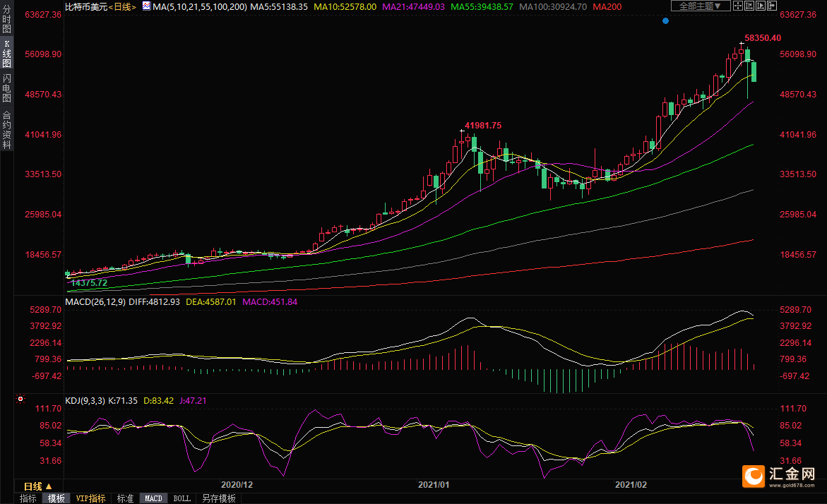Click the MA5:55138.35 value
The width and height of the screenshot is (827, 504).
[279, 7]
